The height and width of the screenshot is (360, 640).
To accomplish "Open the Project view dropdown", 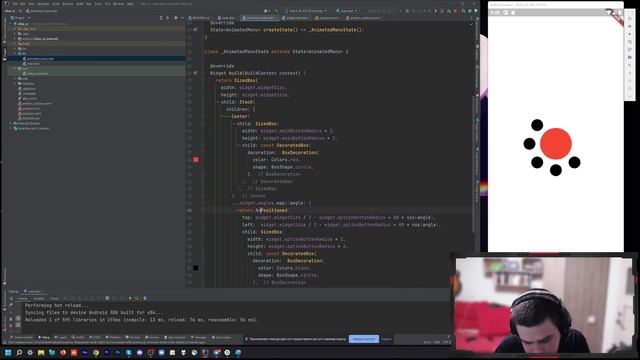I will click(20, 18).
